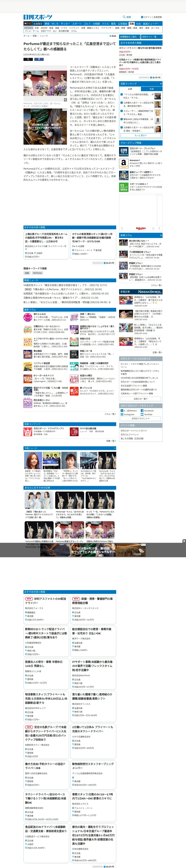Open the 紙面ビューアー icon

point(124,175)
